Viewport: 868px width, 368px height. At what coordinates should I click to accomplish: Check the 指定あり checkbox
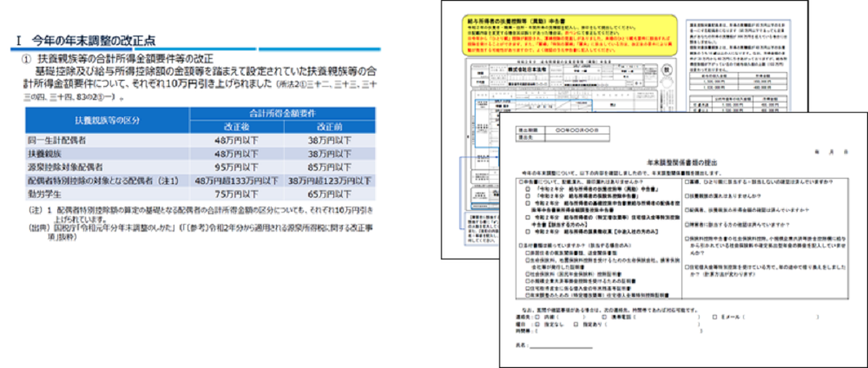(x=576, y=325)
